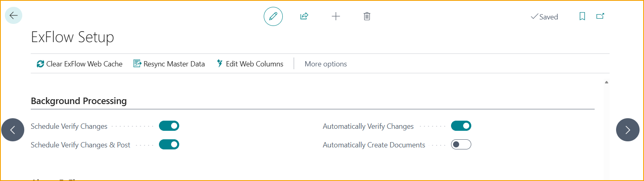This screenshot has width=644, height=181.
Task: Click the Automatically Create Documents label
Action: [x=374, y=145]
